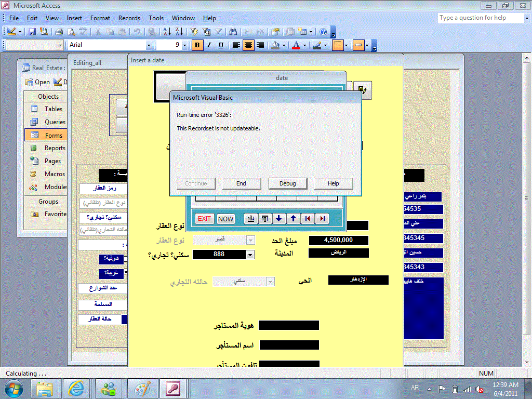Open the font name dropdown showing Arial
This screenshot has height=399, width=532.
coord(148,45)
